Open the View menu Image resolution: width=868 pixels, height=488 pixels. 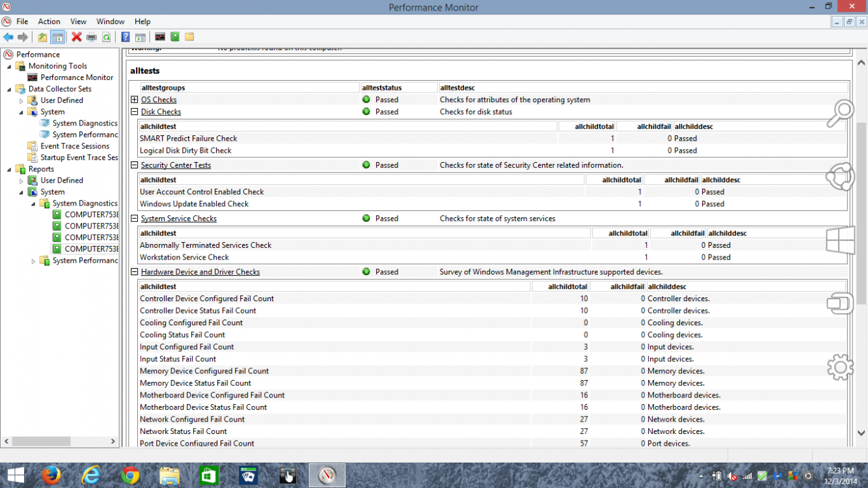(78, 21)
